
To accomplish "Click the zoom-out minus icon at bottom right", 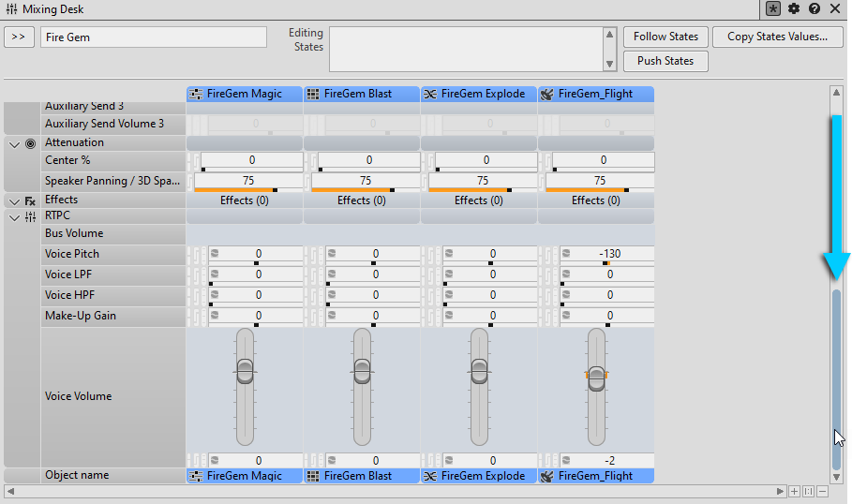I will 822,491.
